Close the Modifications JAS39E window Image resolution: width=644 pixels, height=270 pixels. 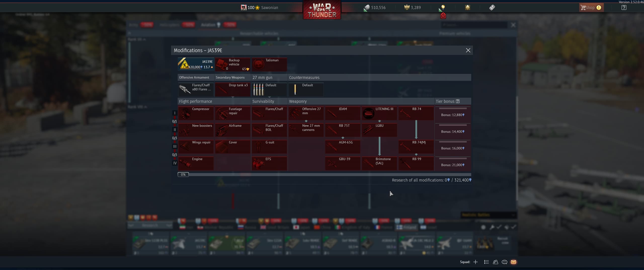point(468,50)
